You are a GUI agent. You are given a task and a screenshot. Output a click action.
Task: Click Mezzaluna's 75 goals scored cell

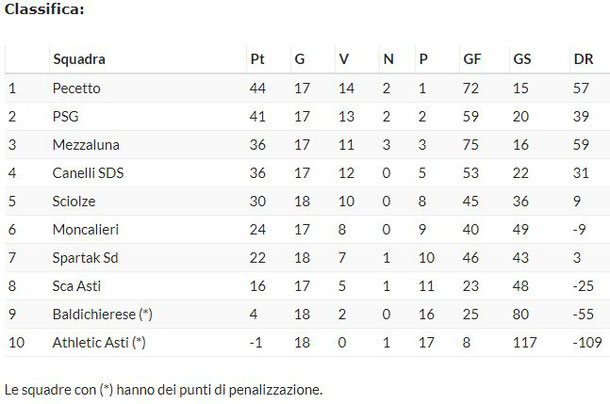coord(470,145)
